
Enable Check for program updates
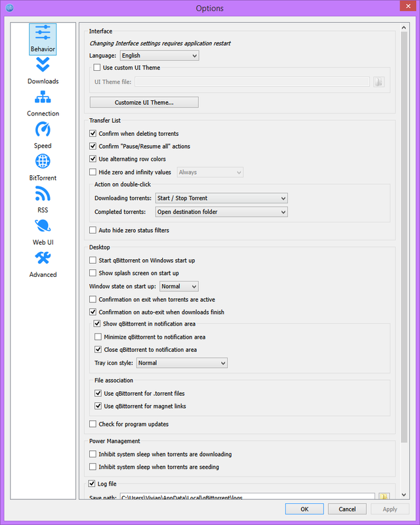(93, 424)
